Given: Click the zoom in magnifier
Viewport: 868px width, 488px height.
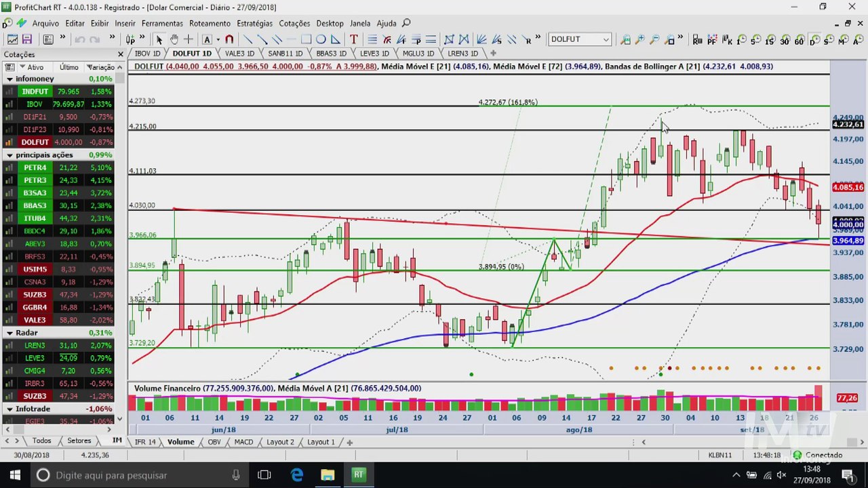Looking at the screenshot, I should coord(639,39).
